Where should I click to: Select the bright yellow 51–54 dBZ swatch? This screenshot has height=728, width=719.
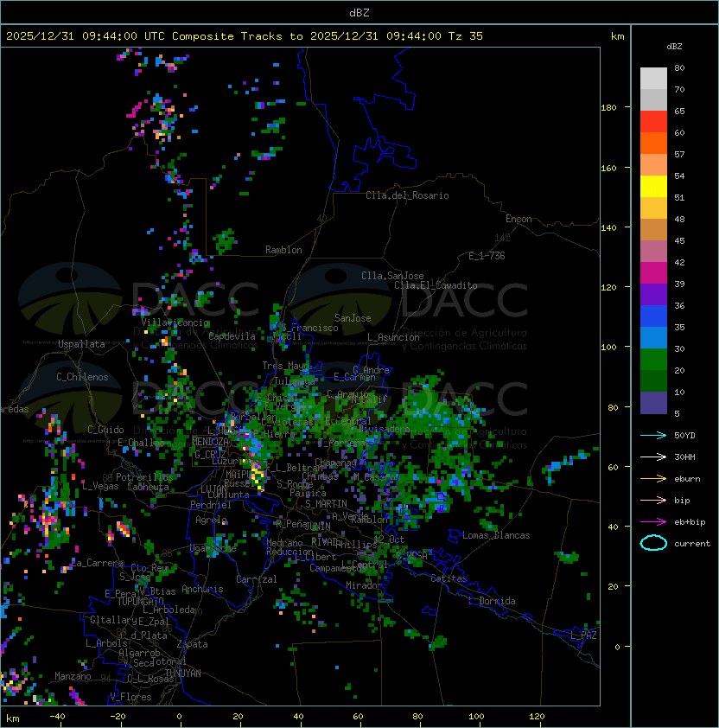tap(653, 186)
